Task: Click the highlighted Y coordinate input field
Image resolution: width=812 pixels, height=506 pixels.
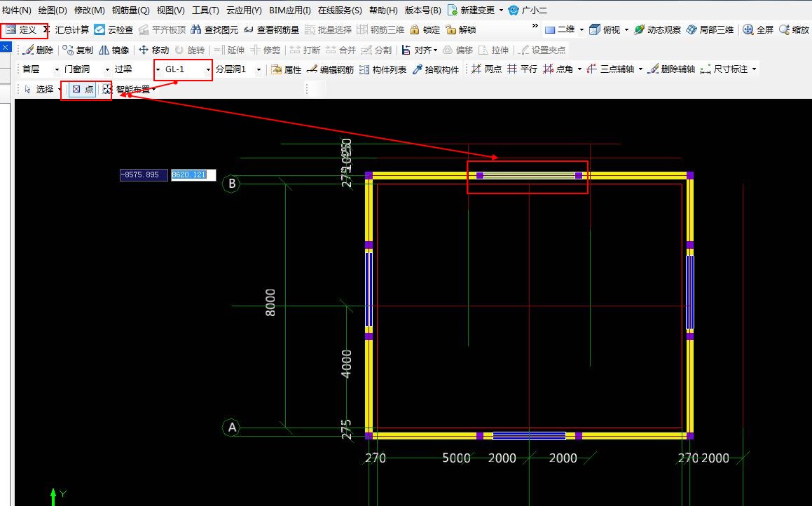Action: pyautogui.click(x=193, y=175)
